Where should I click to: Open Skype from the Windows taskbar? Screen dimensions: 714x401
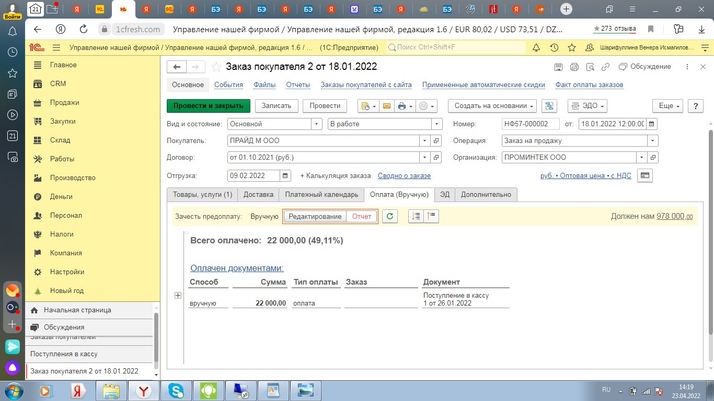tap(176, 391)
